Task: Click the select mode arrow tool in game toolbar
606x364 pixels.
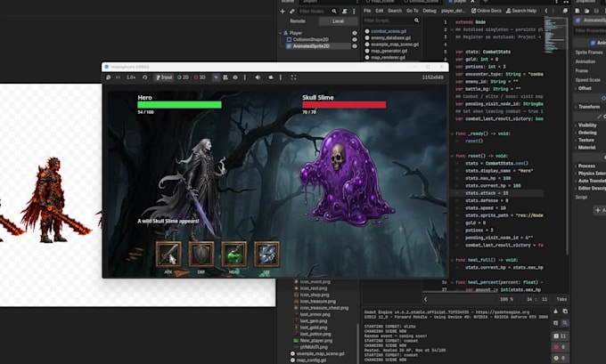Action: 216,77
